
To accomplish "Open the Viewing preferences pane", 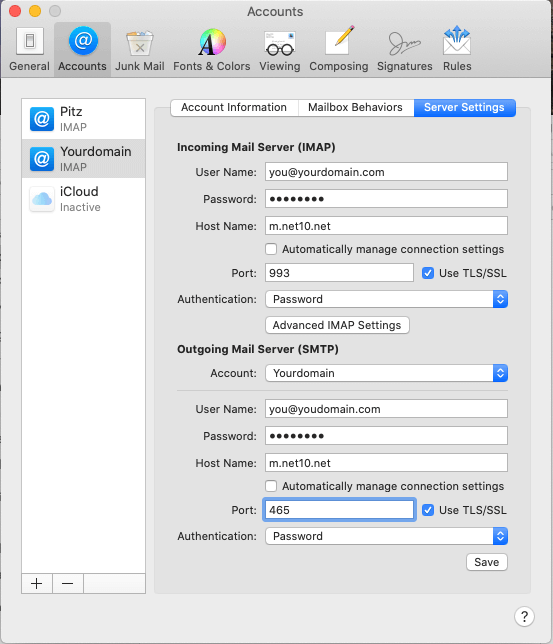I will (x=280, y=49).
